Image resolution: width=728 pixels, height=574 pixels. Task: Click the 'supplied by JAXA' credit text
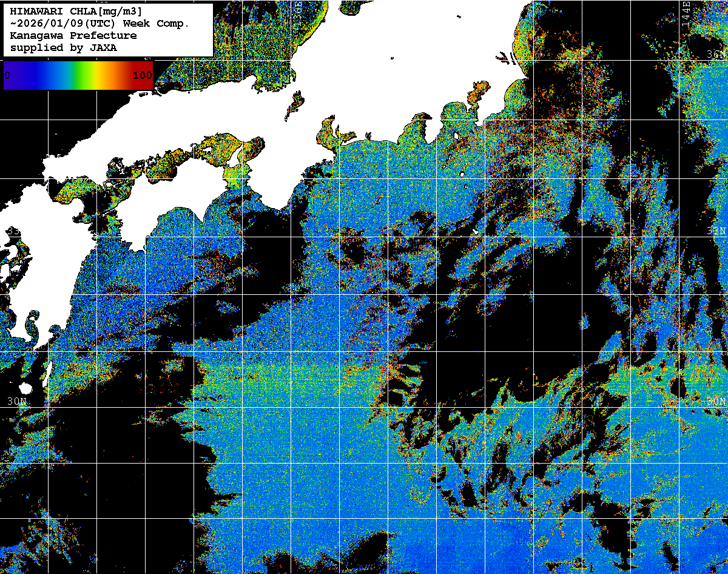pyautogui.click(x=63, y=47)
